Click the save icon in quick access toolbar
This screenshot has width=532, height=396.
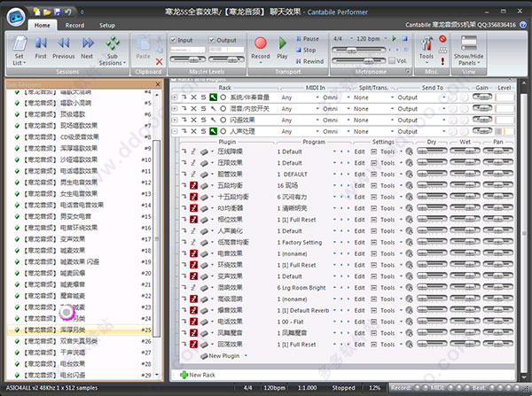pyautogui.click(x=58, y=12)
